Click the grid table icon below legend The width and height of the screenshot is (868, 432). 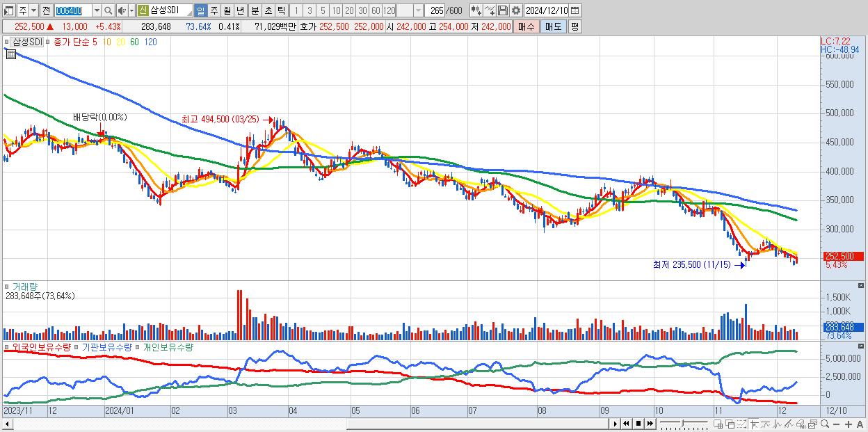pyautogui.click(x=10, y=54)
